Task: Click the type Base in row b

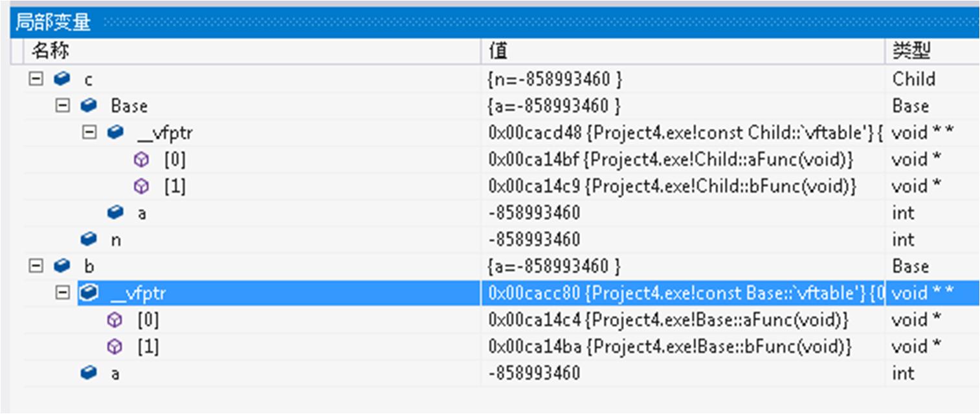Action: 910,266
